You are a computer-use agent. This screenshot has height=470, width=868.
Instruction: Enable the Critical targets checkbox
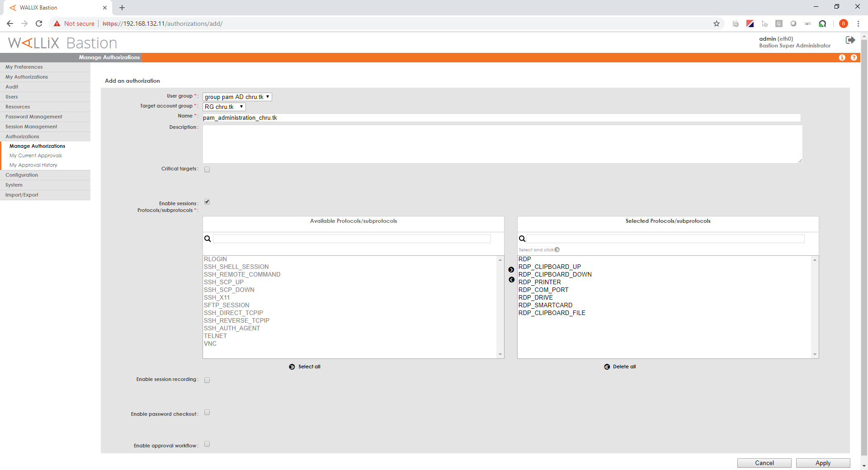click(x=207, y=169)
